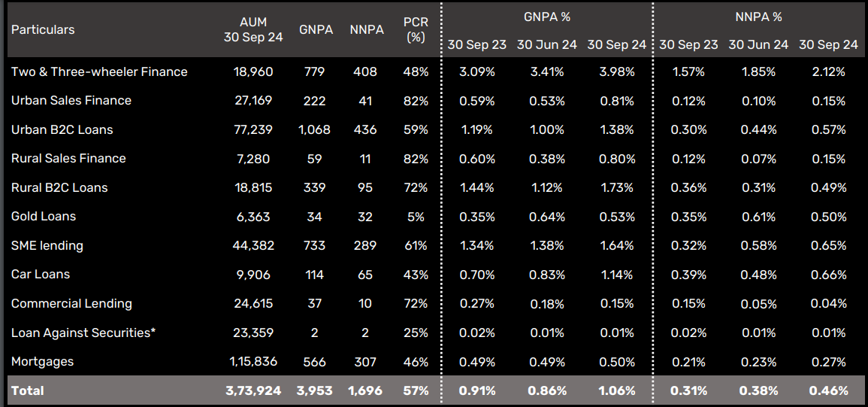Click the Urban Sales Finance row label
The height and width of the screenshot is (407, 868).
coord(71,101)
